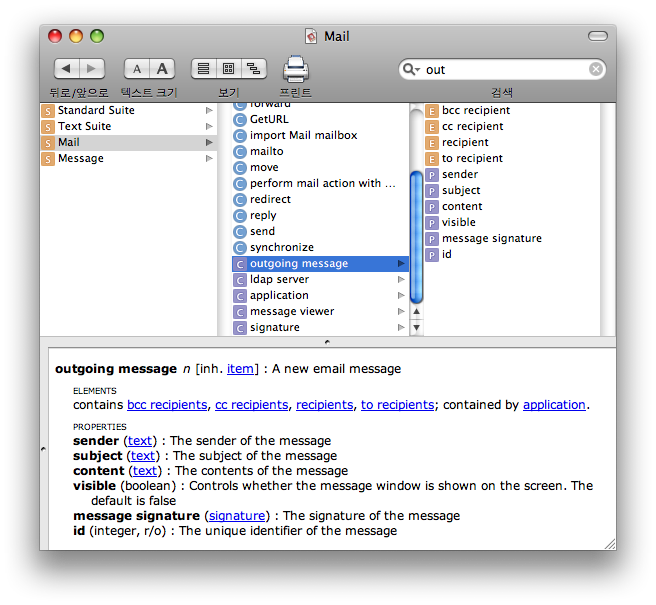This screenshot has height=605, width=656.
Task: Click the synchronize command icon
Action: point(240,248)
